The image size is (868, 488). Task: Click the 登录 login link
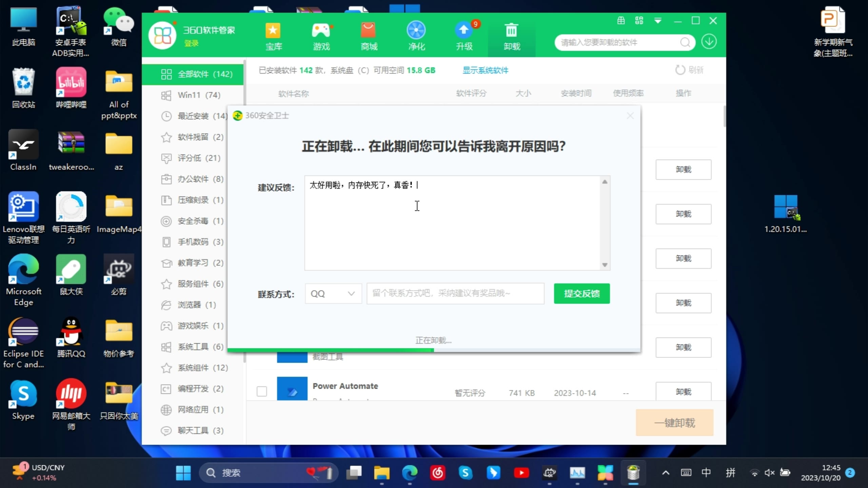191,43
